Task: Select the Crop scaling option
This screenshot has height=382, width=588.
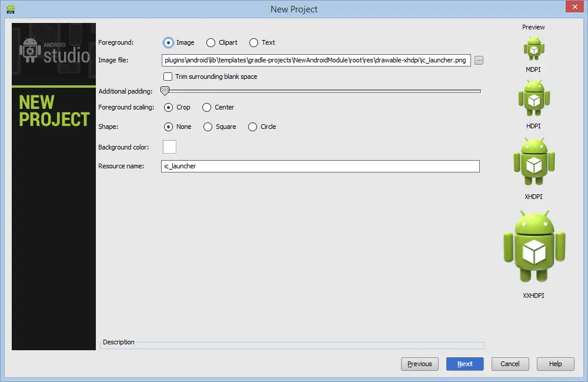Action: click(169, 107)
